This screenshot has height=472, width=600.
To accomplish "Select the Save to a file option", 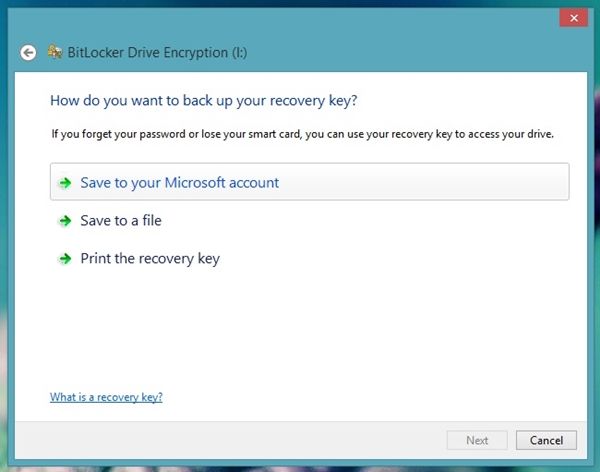I will click(x=121, y=221).
